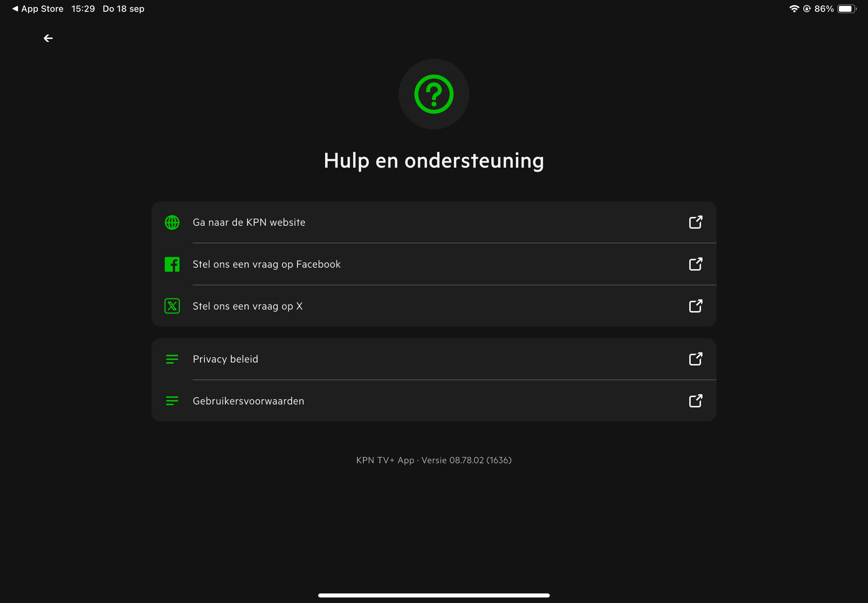Choose 'Stel ons een vraag op X'

tap(248, 306)
